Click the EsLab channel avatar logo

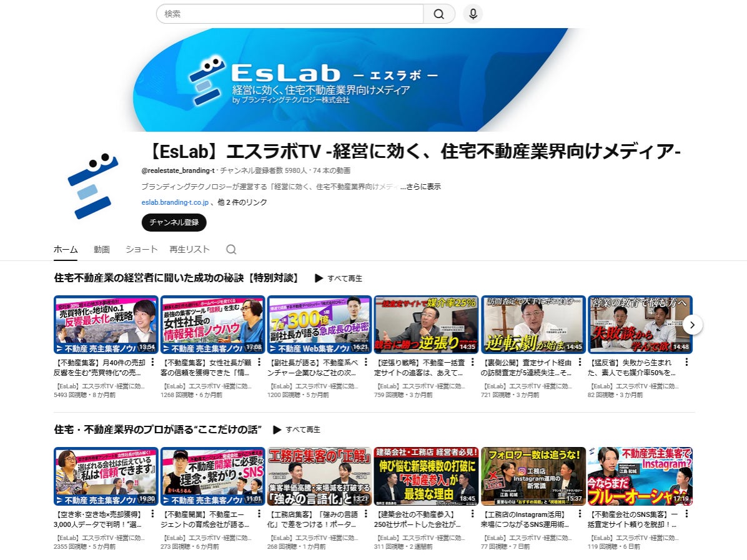click(x=93, y=185)
